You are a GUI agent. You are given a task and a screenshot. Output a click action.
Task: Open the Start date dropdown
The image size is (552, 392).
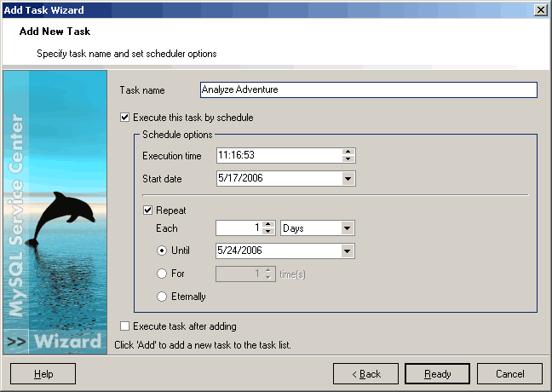coord(348,179)
